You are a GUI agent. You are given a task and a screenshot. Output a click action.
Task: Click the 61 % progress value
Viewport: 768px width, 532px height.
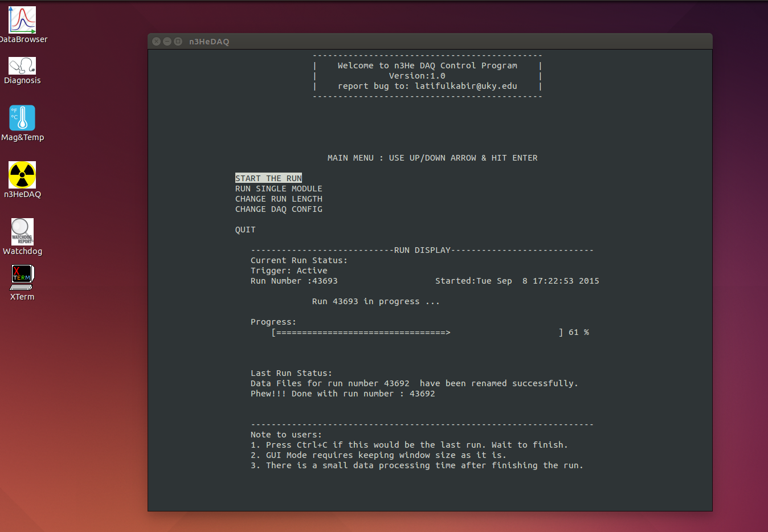[579, 332]
